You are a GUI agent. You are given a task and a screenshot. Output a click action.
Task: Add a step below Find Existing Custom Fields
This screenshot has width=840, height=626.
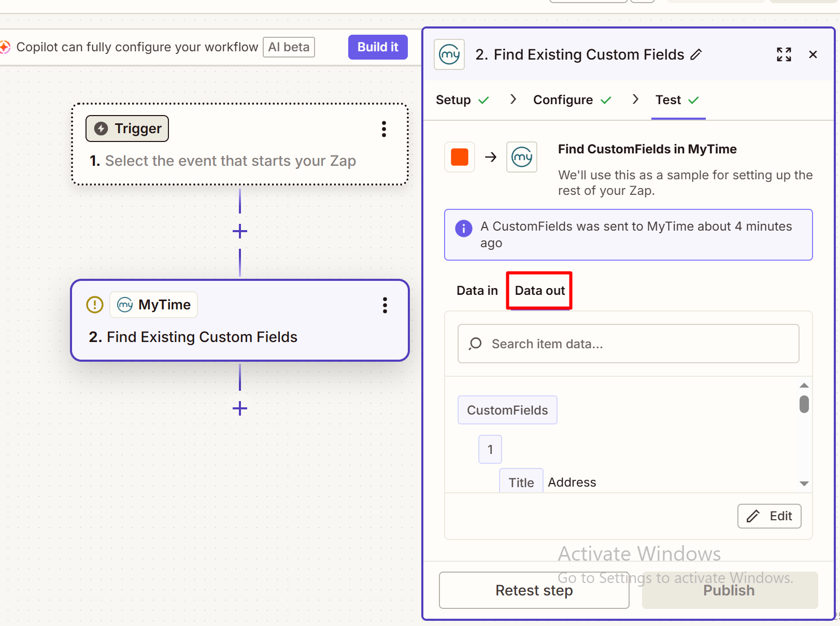click(240, 408)
